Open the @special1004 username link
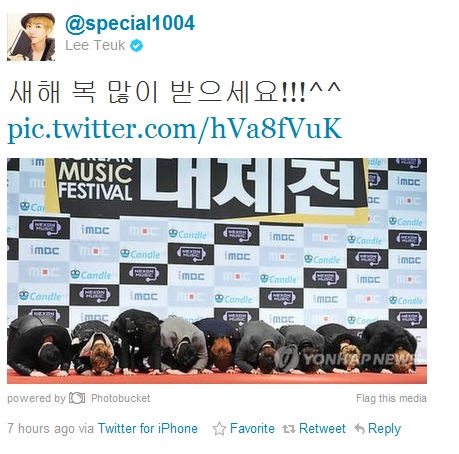The image size is (459, 454). pos(130,23)
